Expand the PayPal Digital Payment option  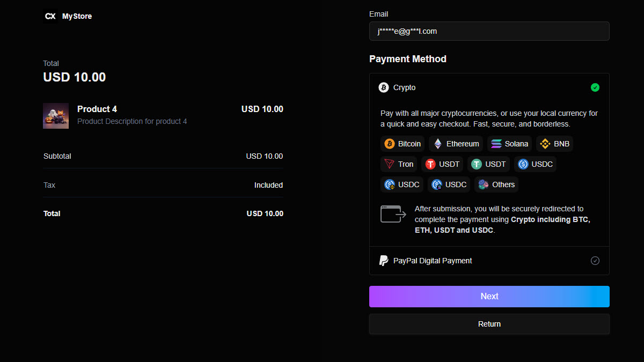[x=433, y=261]
